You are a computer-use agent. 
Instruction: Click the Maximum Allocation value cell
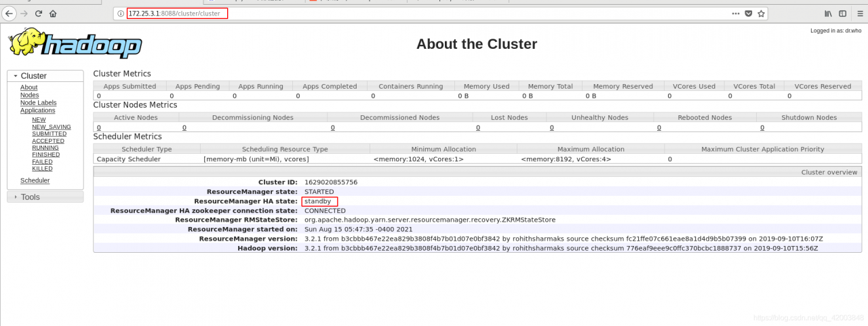pos(591,159)
